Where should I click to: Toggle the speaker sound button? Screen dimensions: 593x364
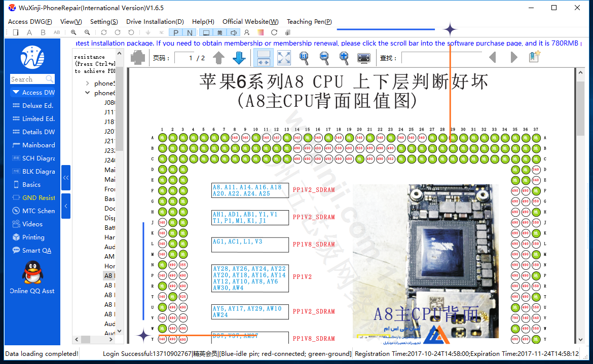234,32
